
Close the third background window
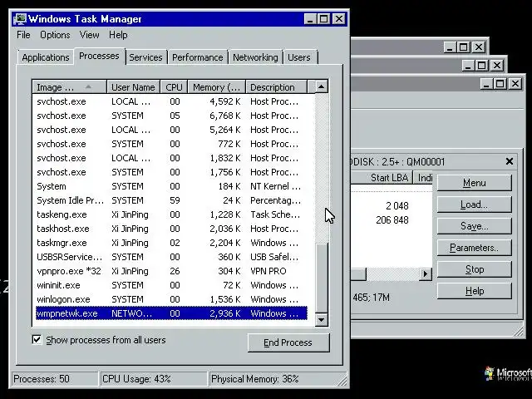pos(515,83)
